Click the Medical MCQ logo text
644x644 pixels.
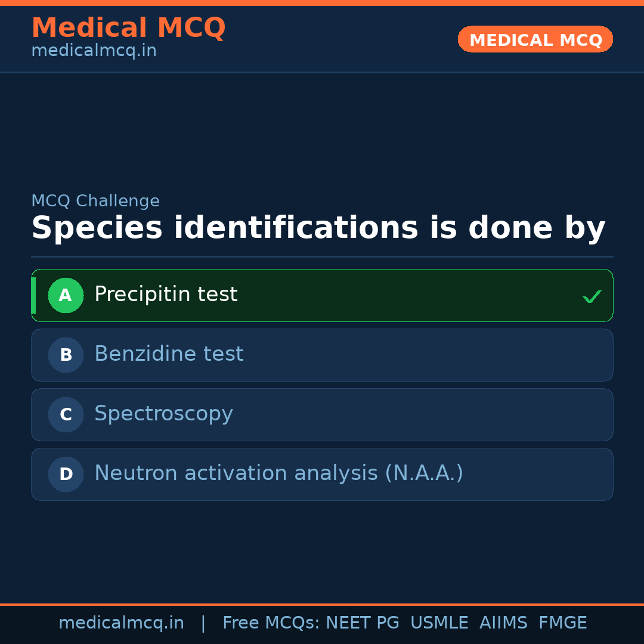point(128,27)
